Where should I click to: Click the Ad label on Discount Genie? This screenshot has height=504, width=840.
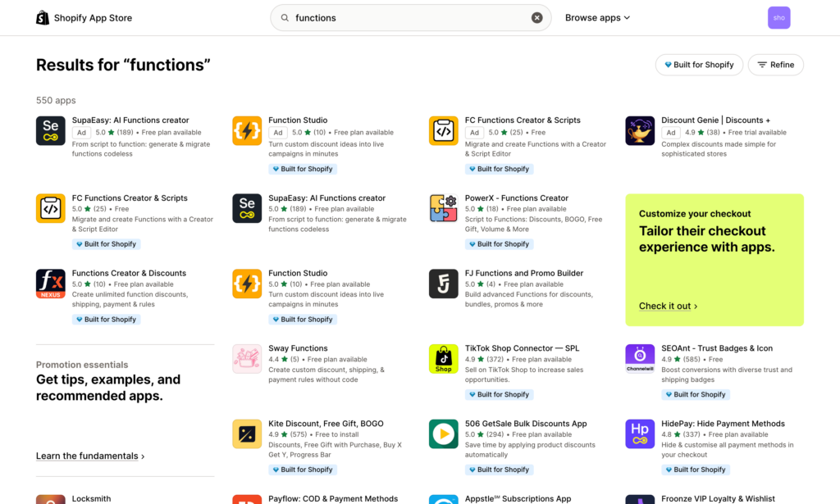[x=671, y=133]
